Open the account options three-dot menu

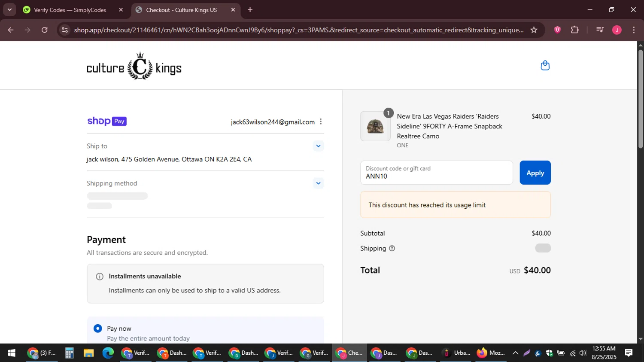click(x=321, y=122)
